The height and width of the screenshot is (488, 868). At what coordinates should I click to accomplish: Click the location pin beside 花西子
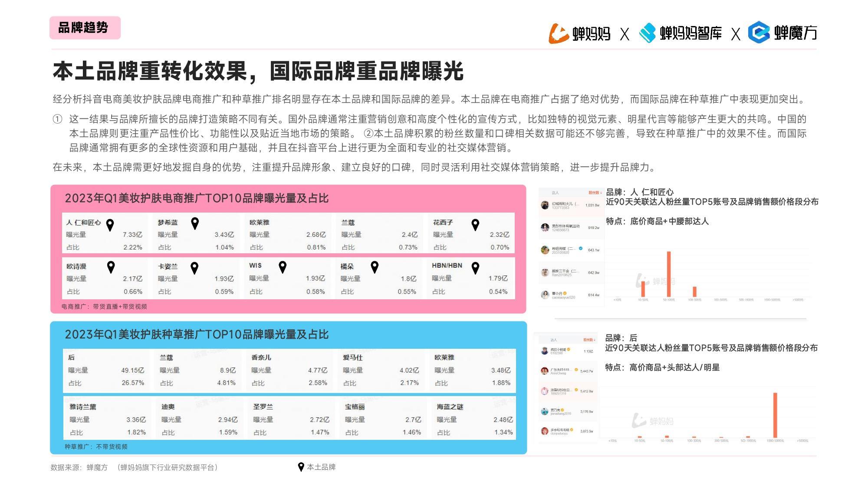click(x=475, y=224)
